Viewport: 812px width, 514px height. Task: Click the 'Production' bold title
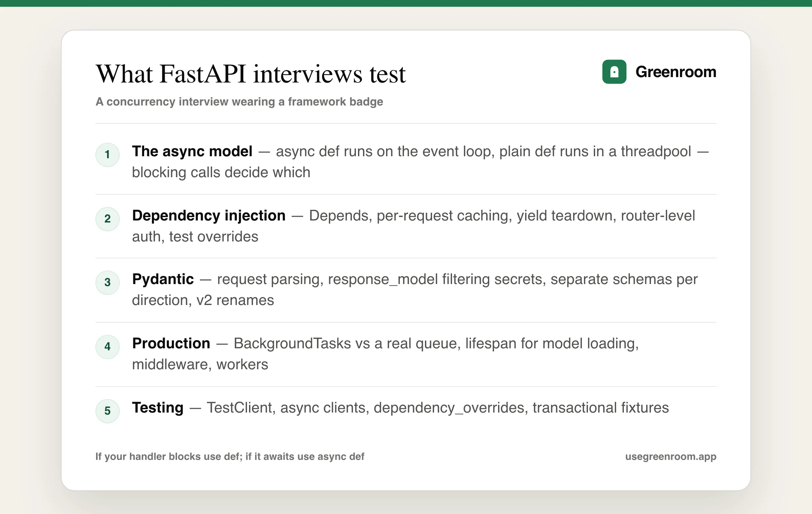[171, 344]
